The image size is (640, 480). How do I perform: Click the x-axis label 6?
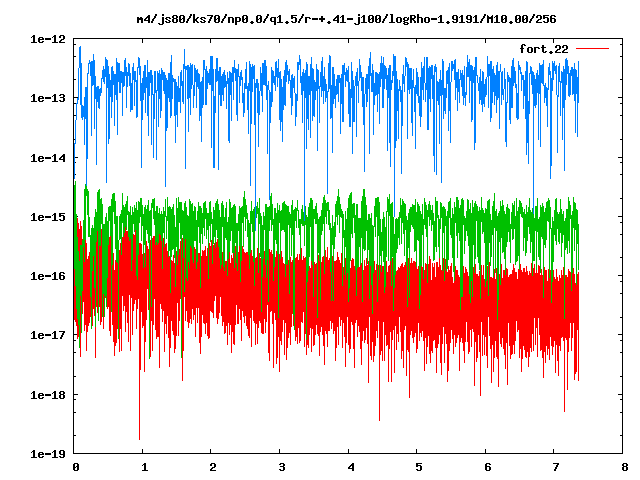[488, 467]
